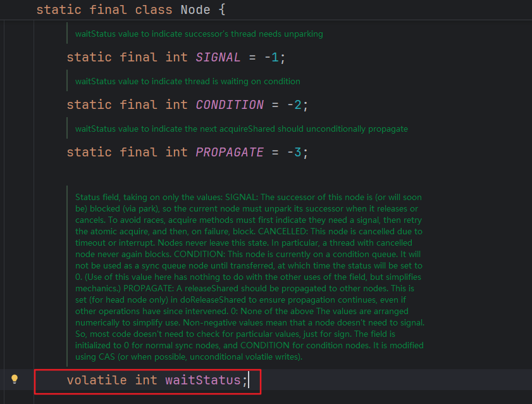
Task: Click the doc comment about waiting on condition
Action: [x=188, y=81]
